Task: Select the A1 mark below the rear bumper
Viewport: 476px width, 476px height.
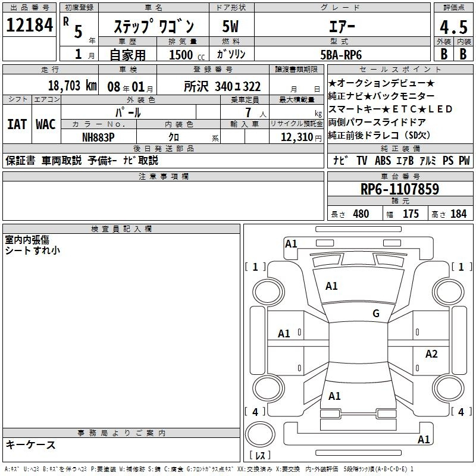Action: click(x=424, y=440)
